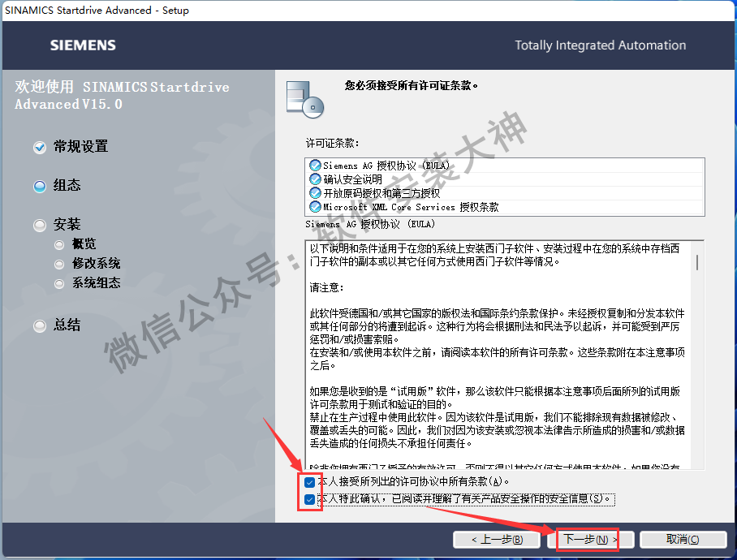Click the check icon beside 确认安全说明
Screen dimensions: 737x560
(315, 179)
